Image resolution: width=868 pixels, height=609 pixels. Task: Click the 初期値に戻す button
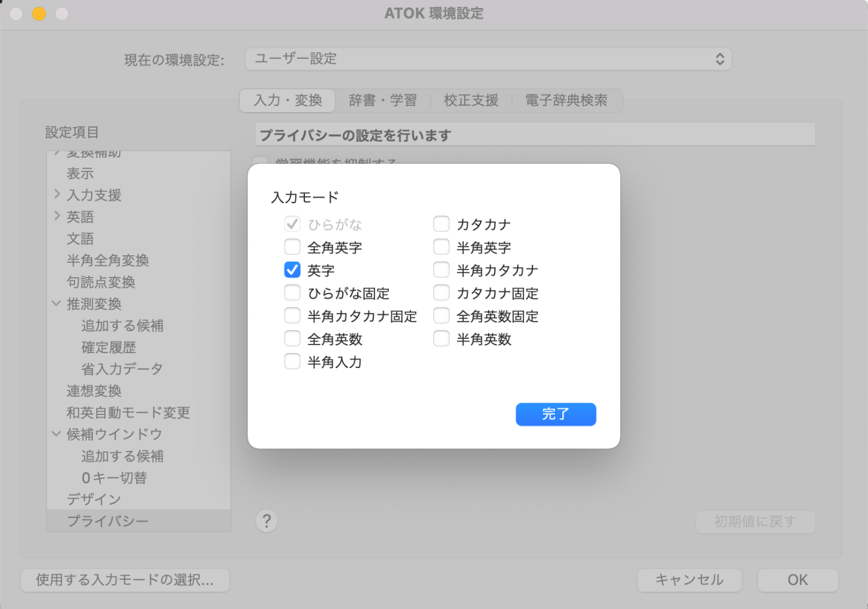point(755,522)
